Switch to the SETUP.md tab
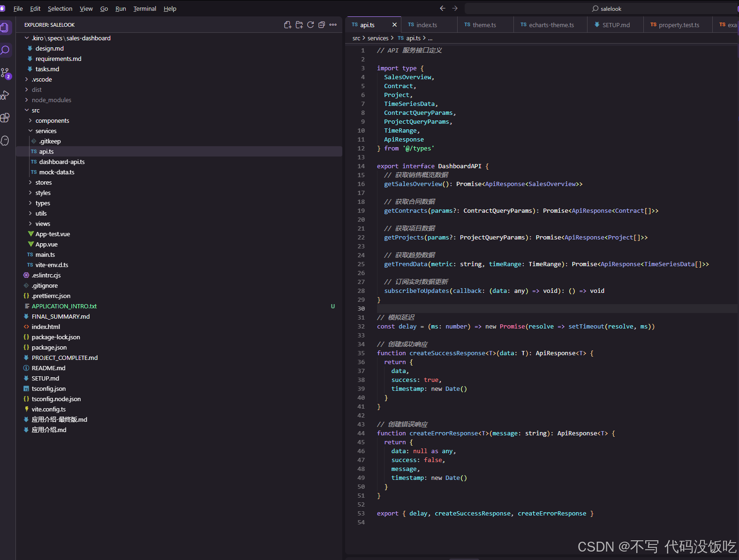Screen dimensions: 739x560 click(615, 25)
